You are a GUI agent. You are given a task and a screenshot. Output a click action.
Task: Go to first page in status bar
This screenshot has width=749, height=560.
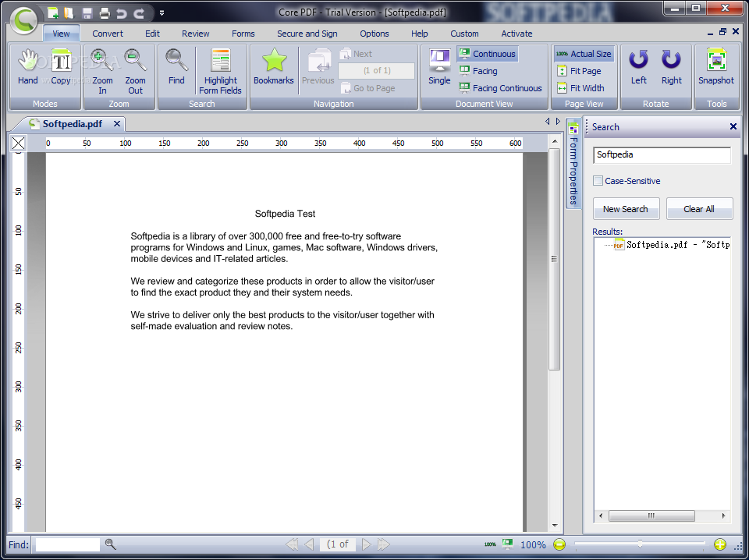[291, 544]
